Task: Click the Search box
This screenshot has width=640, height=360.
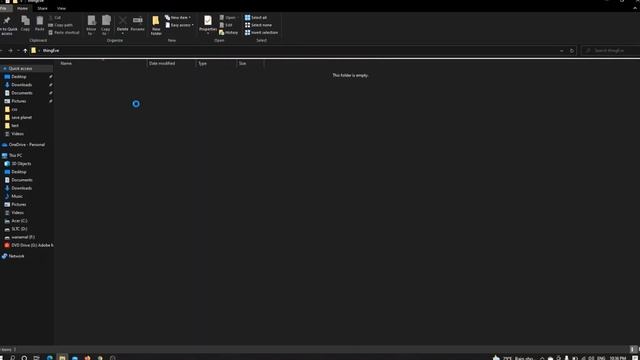Action: (x=611, y=51)
